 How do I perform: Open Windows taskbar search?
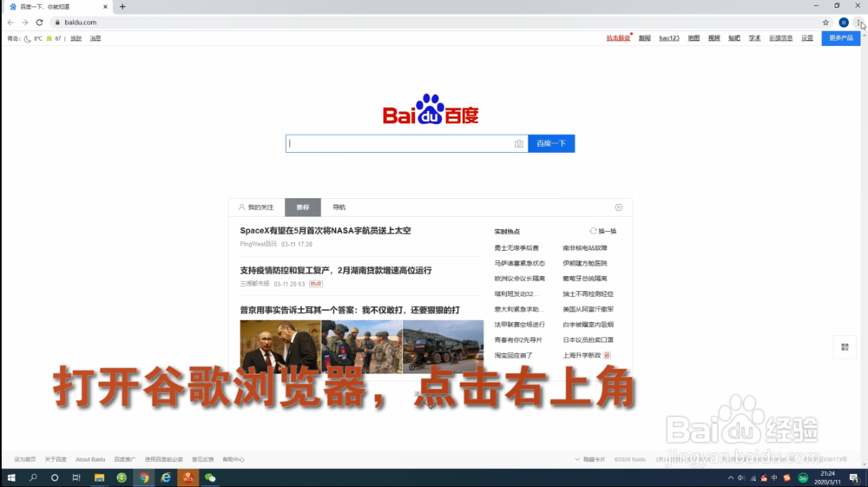click(x=33, y=477)
